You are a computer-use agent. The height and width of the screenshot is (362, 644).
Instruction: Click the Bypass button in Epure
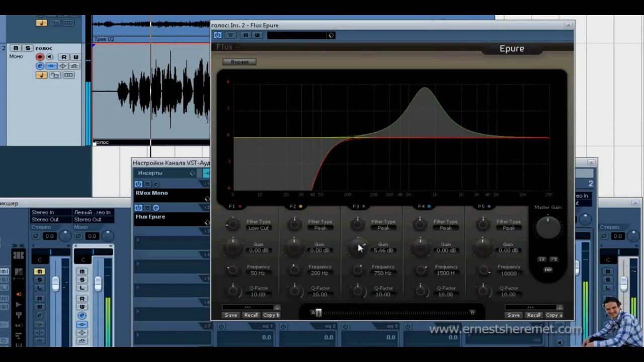coord(239,62)
